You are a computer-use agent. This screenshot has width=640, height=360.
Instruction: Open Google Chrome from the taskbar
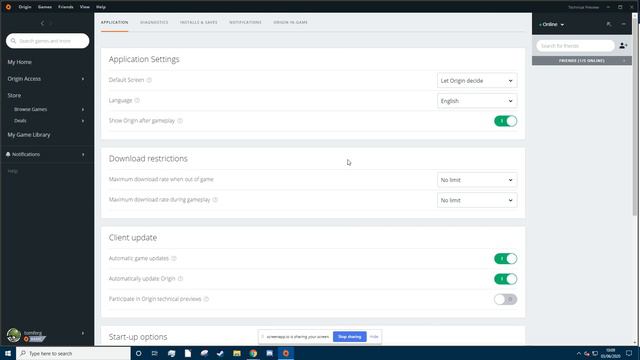[x=253, y=353]
